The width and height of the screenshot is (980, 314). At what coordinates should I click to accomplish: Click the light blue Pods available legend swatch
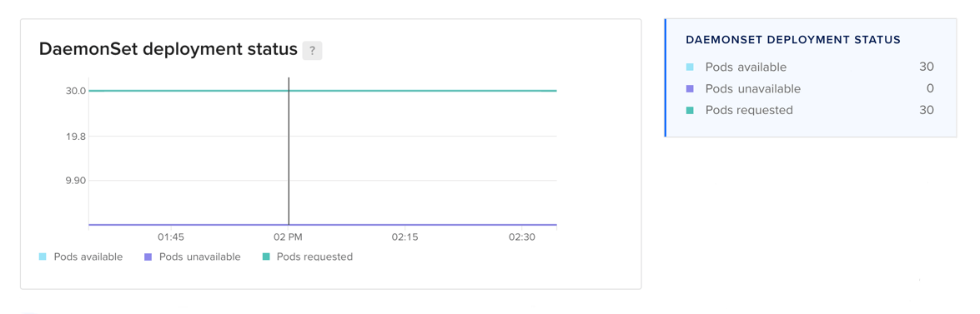click(43, 257)
